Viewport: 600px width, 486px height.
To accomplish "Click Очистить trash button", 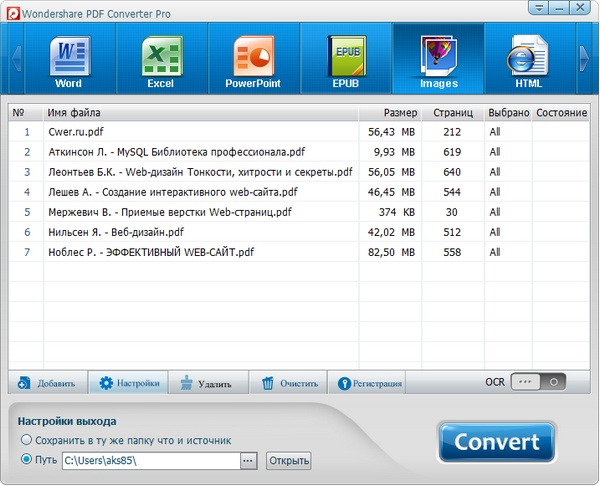I will pos(289,383).
